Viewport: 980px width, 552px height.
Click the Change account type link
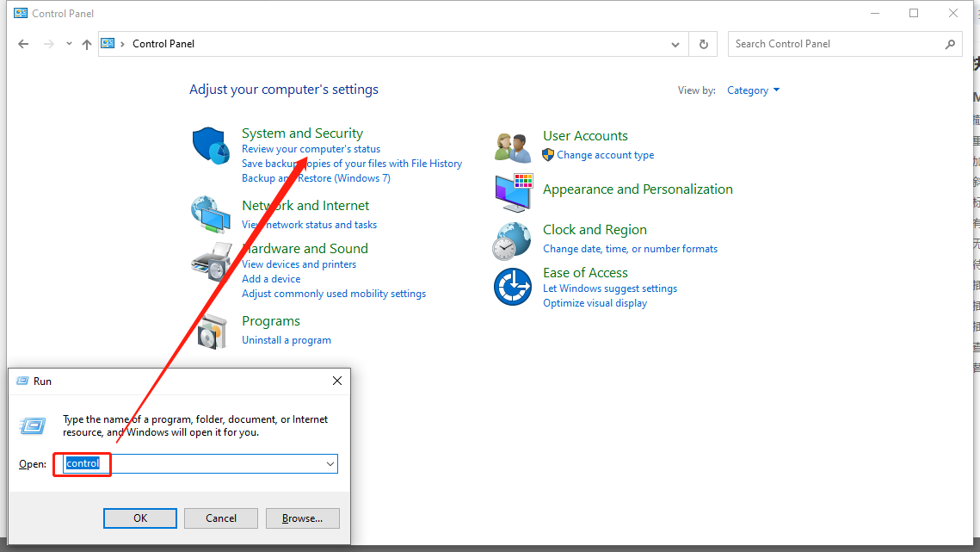click(x=606, y=155)
